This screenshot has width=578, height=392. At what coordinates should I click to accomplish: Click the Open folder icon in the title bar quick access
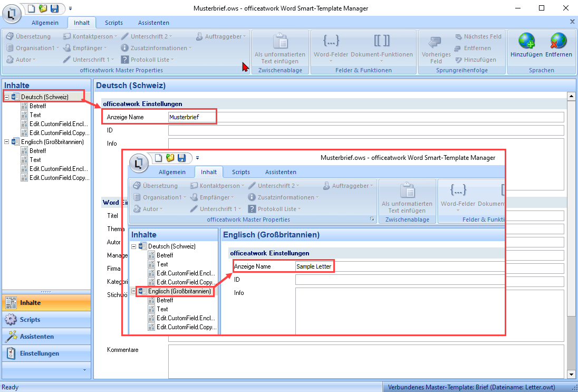(43, 8)
